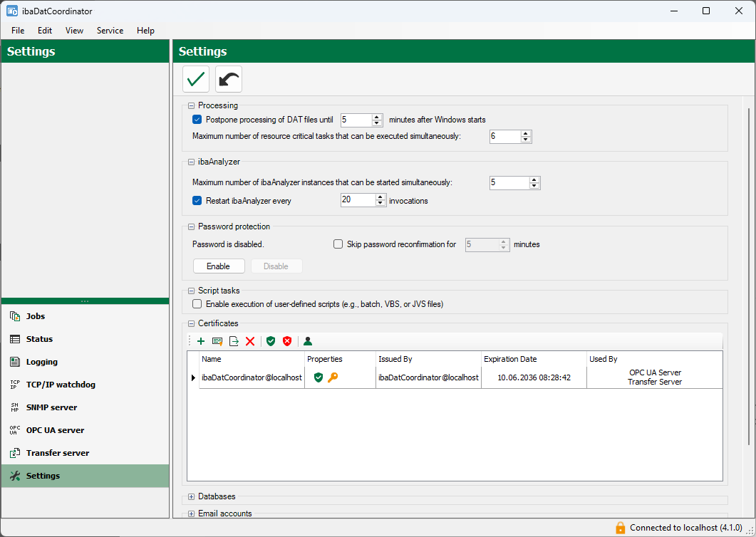Collapse the Processing section
The image size is (756, 537).
(x=192, y=105)
